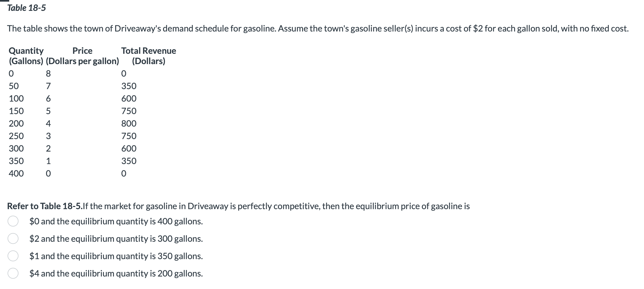Click the price value 8 in the table
The width and height of the screenshot is (644, 289).
(48, 73)
